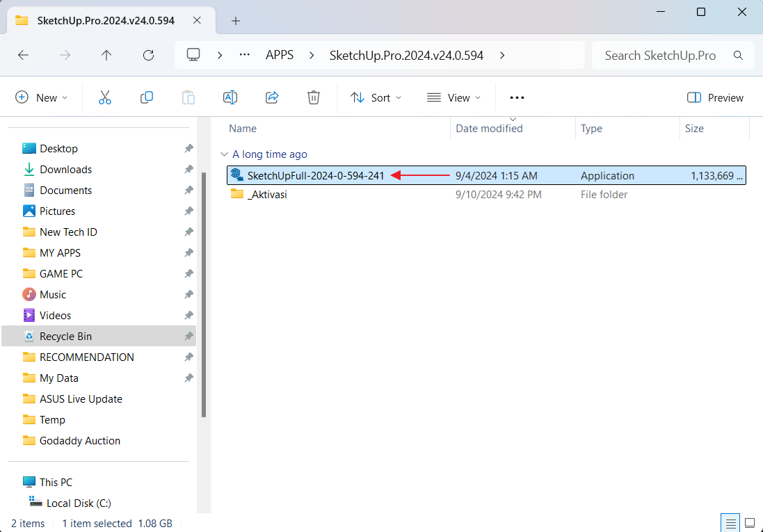The width and height of the screenshot is (763, 532).
Task: Add a new tab with plus button
Action: pos(236,20)
